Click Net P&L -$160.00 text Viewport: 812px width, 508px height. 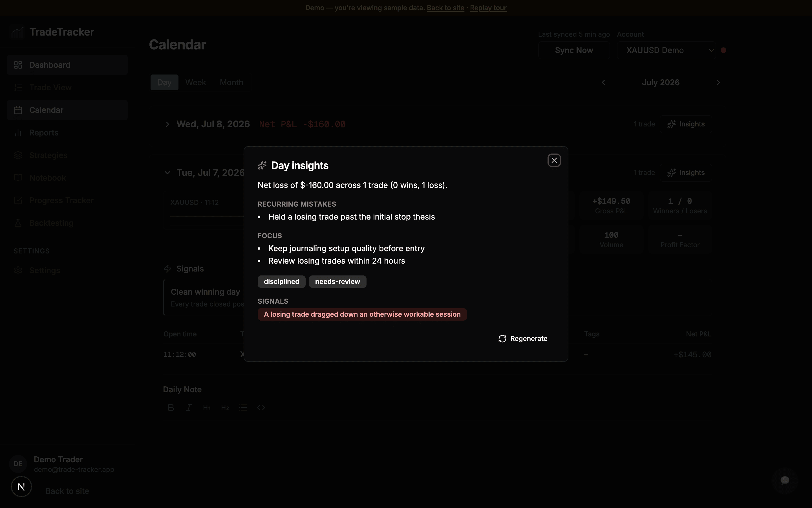tap(302, 124)
